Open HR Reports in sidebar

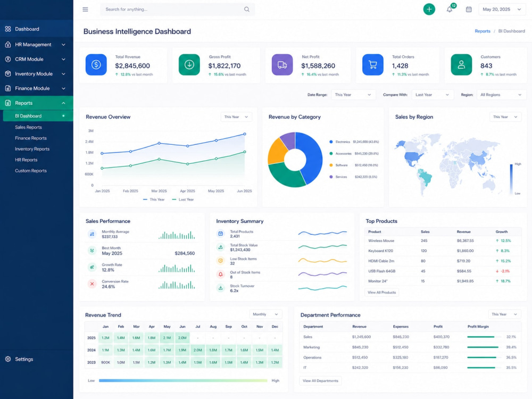click(26, 160)
